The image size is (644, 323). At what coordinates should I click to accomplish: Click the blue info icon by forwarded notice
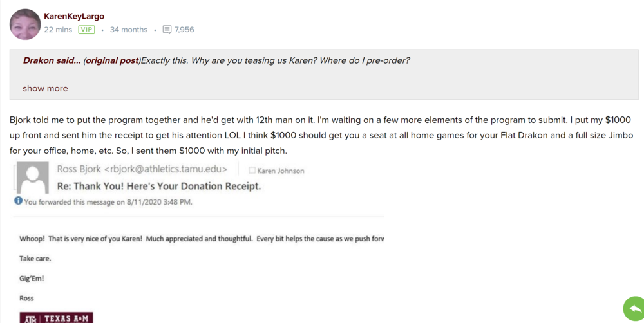pyautogui.click(x=18, y=201)
